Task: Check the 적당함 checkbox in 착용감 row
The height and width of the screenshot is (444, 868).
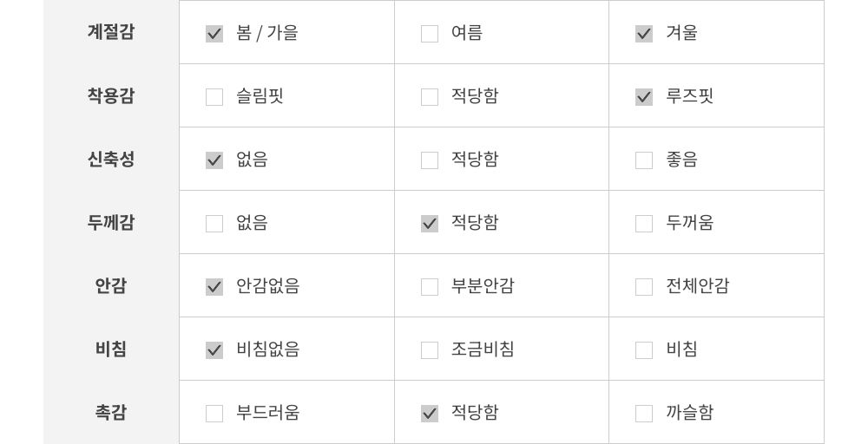Action: pos(430,97)
